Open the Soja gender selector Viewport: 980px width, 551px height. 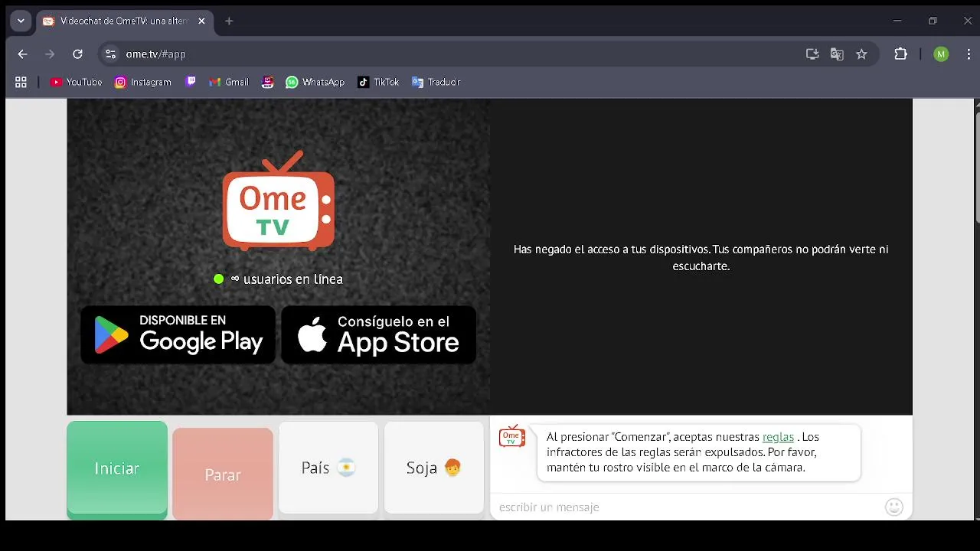coord(434,468)
